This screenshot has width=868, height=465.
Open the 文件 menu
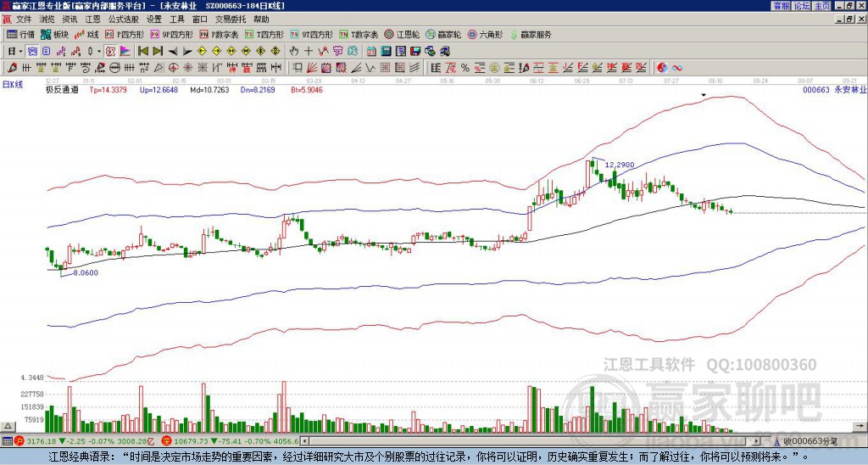click(25, 20)
